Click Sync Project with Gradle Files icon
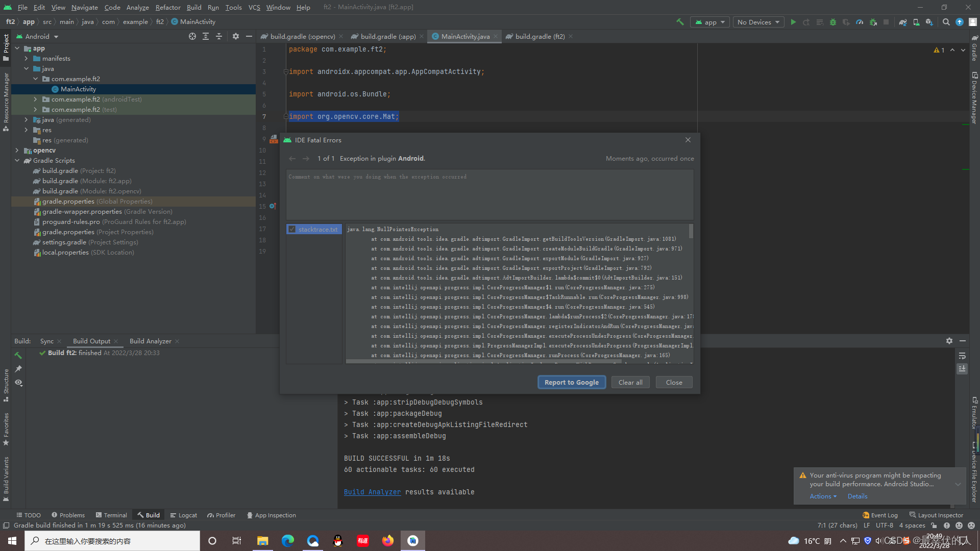 [903, 22]
